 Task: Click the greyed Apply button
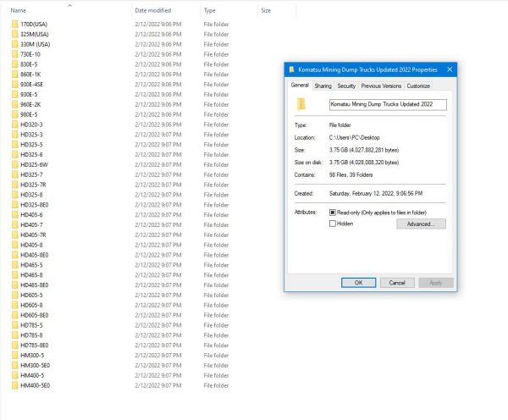point(436,283)
